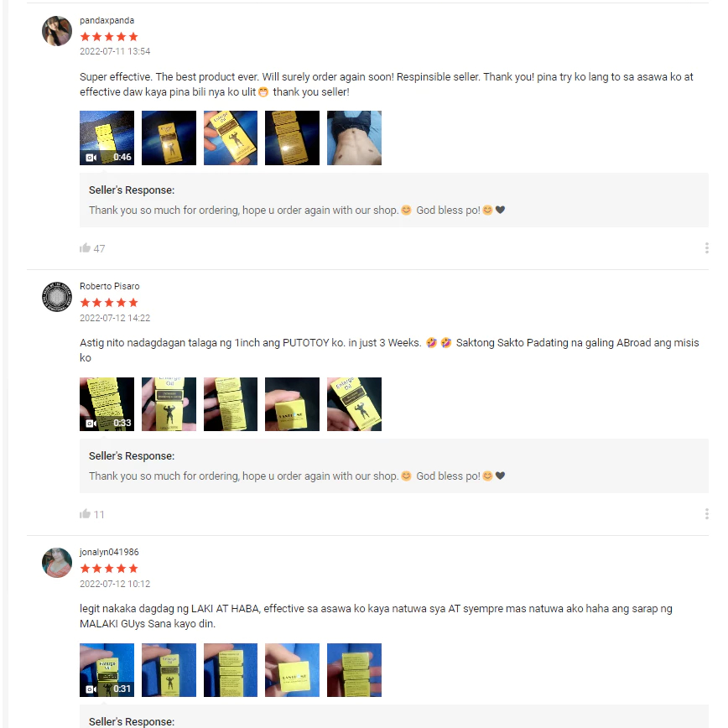Click the jonalyn041986 username
The image size is (728, 728).
(109, 552)
